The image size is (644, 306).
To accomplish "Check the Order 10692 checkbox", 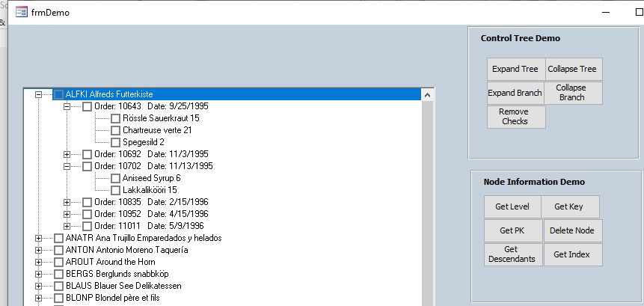I will click(87, 154).
